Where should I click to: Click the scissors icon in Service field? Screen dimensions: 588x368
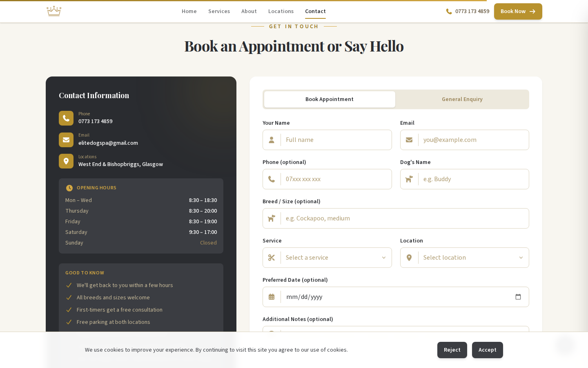(x=272, y=258)
